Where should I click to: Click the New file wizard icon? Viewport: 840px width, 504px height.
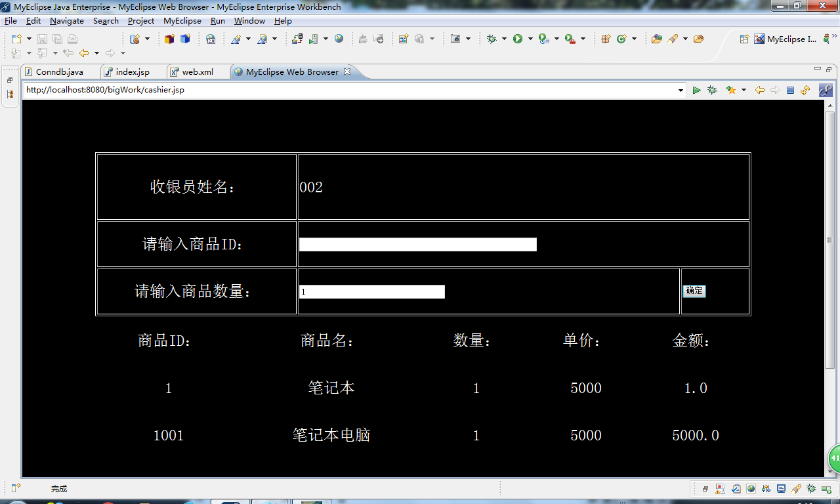16,39
